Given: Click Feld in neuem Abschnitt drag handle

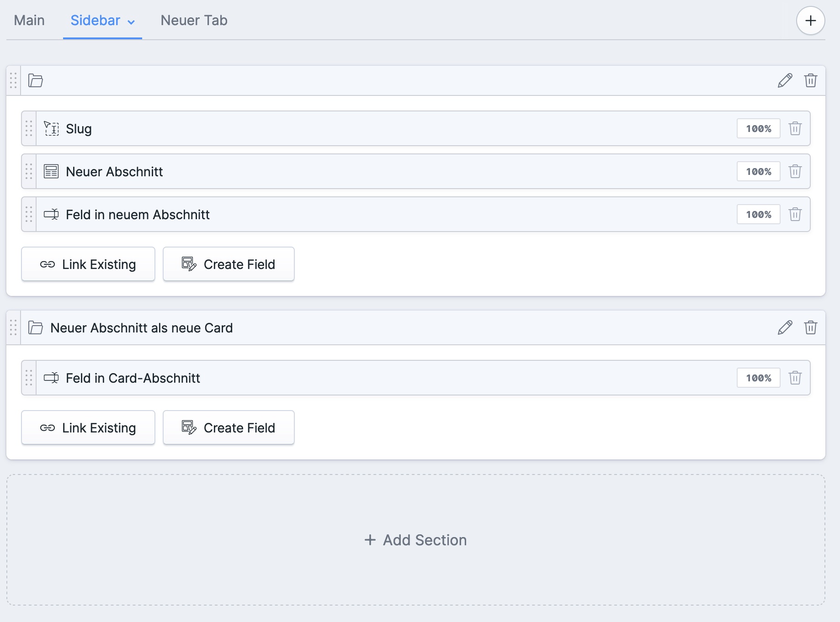Looking at the screenshot, I should [29, 214].
